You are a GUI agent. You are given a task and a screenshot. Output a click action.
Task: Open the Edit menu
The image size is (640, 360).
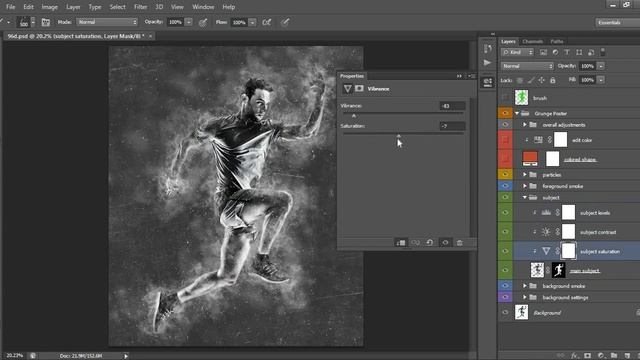click(28, 7)
